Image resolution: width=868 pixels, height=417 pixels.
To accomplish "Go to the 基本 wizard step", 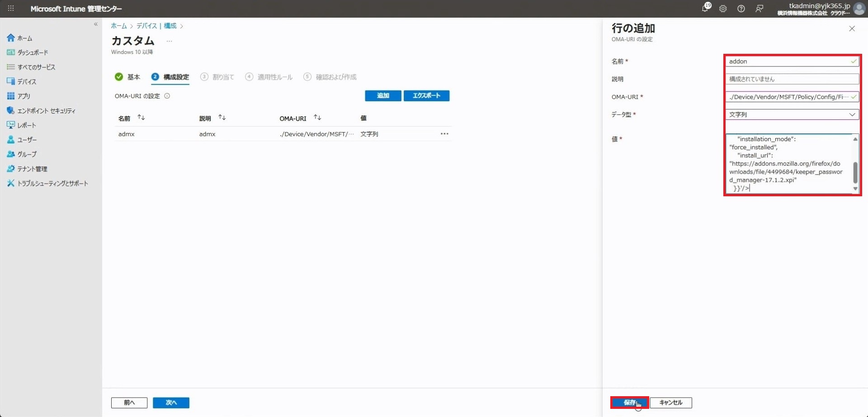I will coord(128,77).
